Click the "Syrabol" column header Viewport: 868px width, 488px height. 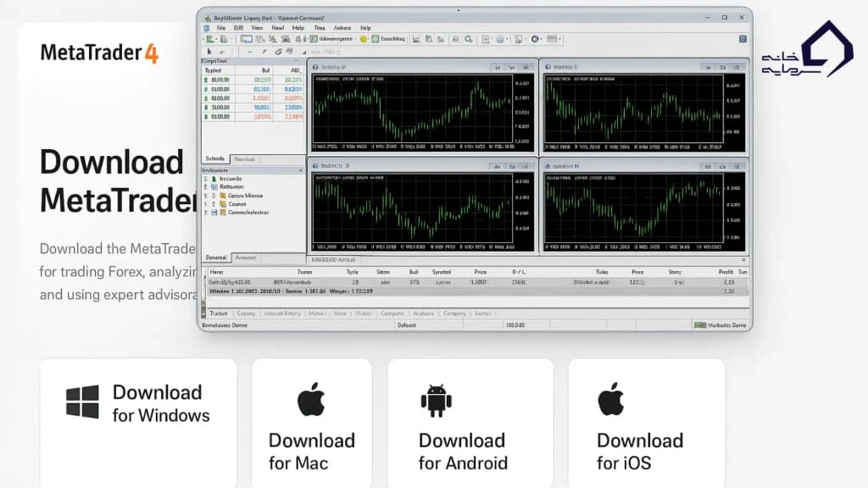pyautogui.click(x=441, y=272)
